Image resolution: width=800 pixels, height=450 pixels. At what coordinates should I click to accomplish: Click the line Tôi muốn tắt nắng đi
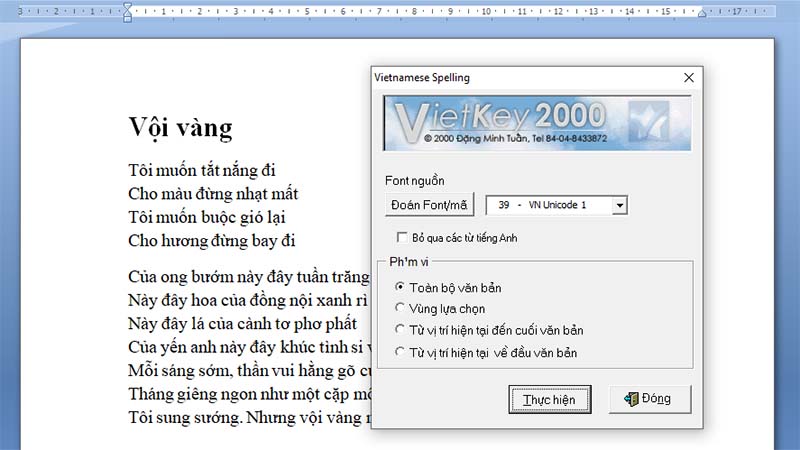coord(202,170)
